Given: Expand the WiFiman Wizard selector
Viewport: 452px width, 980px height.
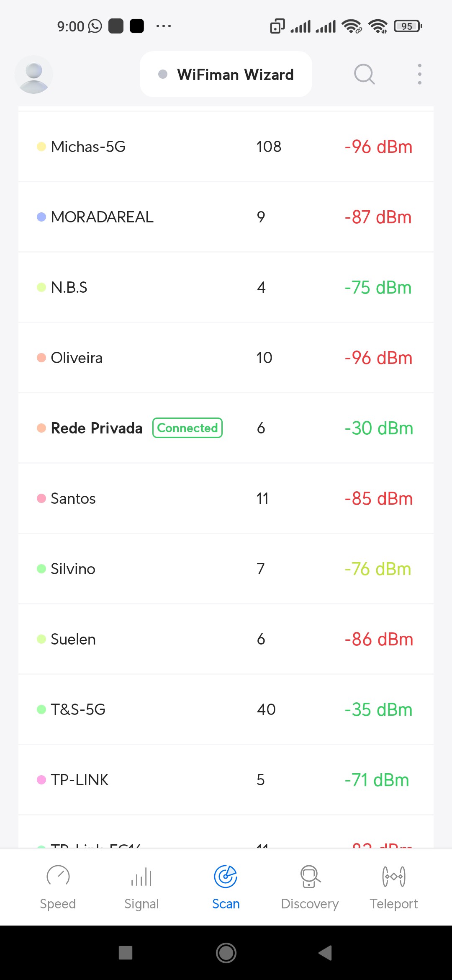Looking at the screenshot, I should pyautogui.click(x=226, y=75).
